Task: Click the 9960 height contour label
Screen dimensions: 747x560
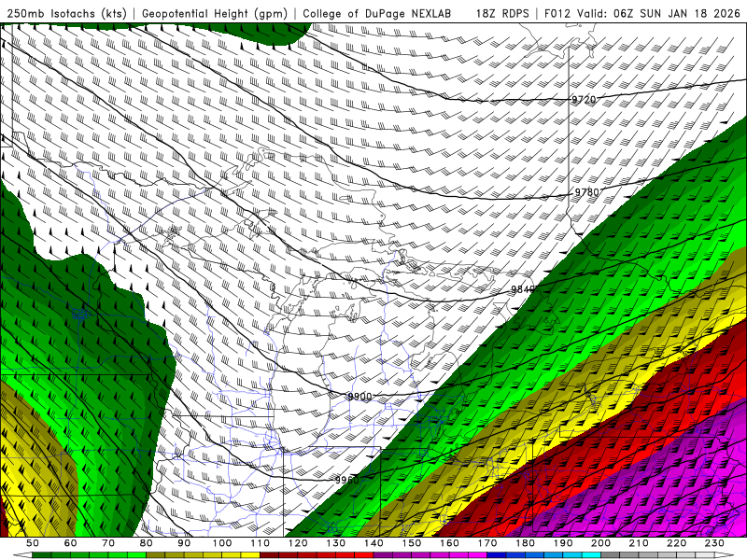Action: tap(346, 480)
